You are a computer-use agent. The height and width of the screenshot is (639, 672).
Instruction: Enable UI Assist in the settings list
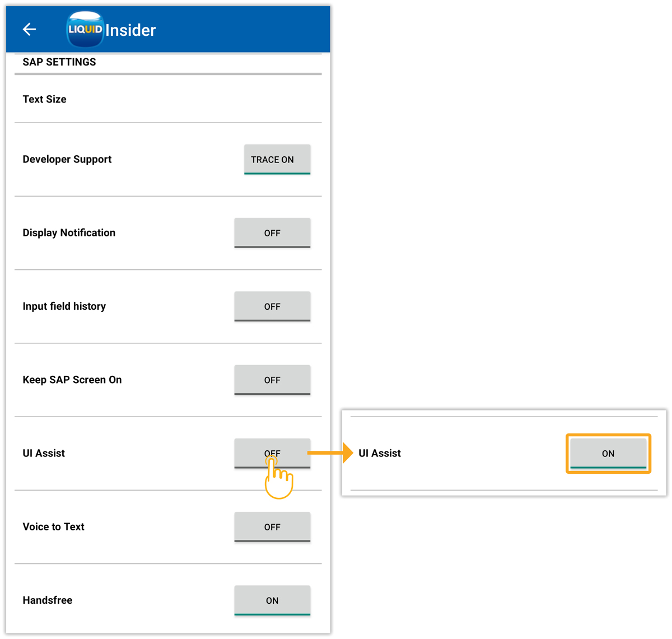(272, 453)
